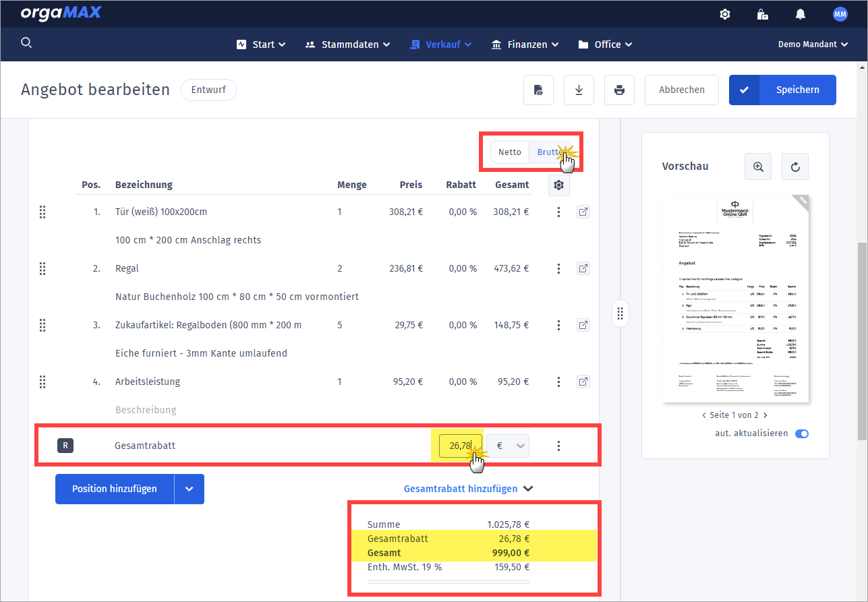The image size is (868, 602).
Task: Grab drag handle of Arbeitsleistung position
Action: point(42,382)
